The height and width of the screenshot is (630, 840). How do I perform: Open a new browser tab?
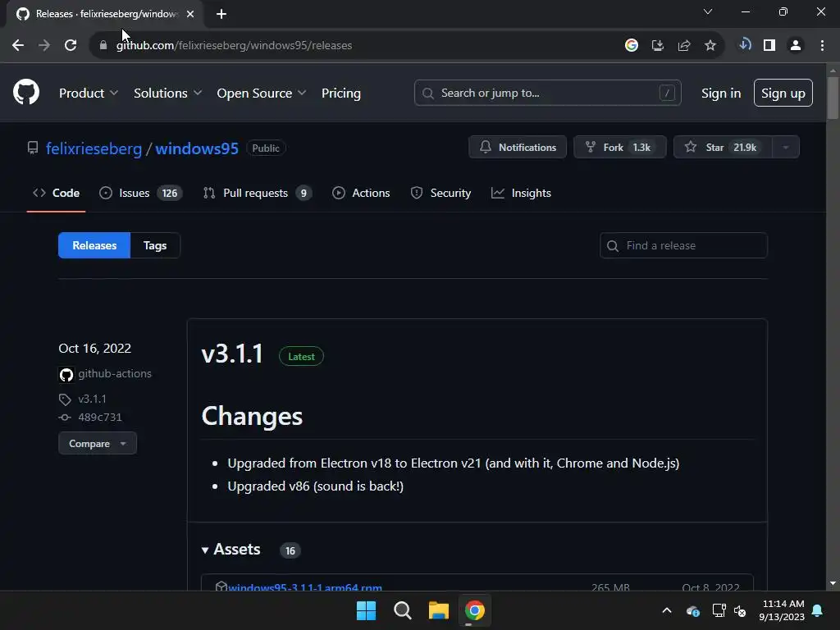coord(221,14)
